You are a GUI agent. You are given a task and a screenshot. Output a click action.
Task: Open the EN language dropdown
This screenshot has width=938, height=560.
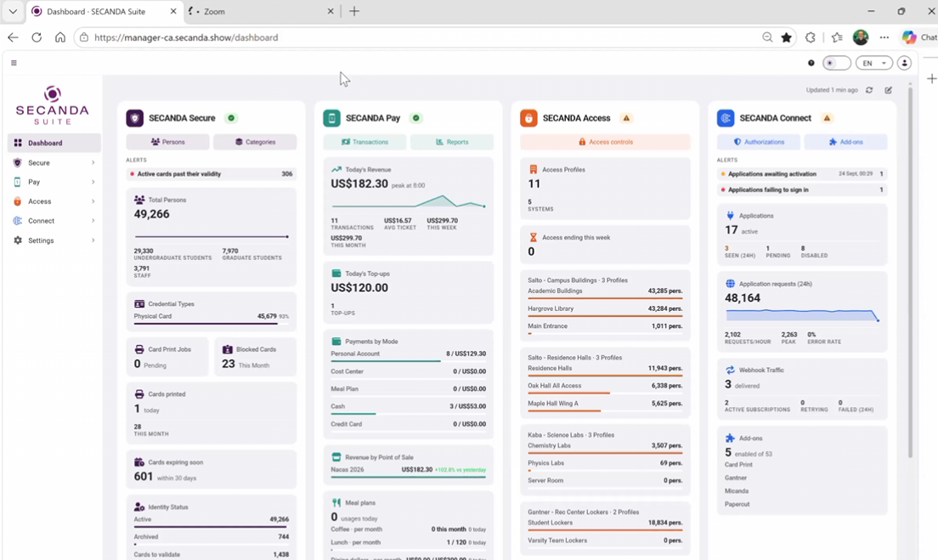click(x=874, y=63)
